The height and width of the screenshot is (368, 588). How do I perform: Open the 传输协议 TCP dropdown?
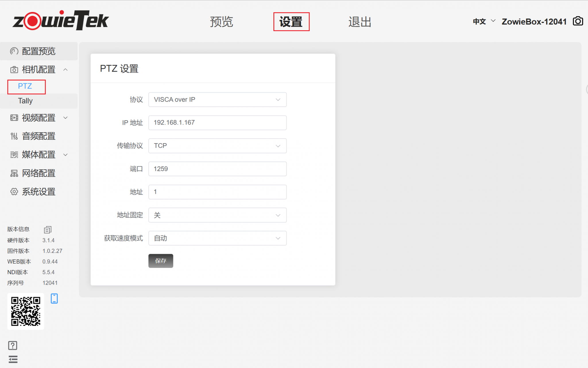217,146
